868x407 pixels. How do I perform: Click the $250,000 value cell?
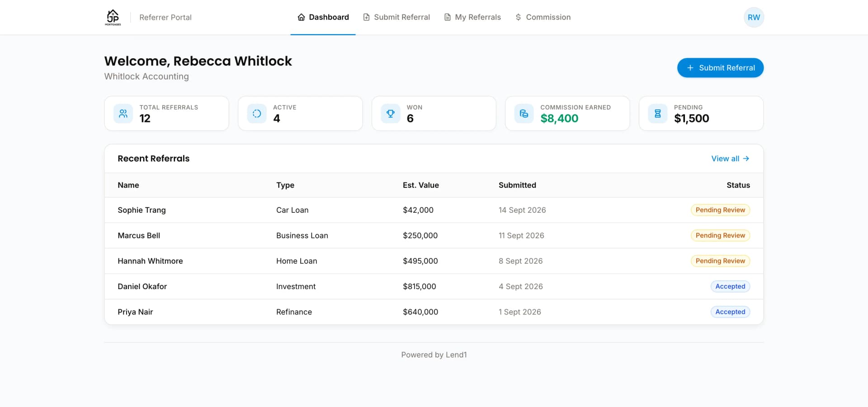click(x=420, y=235)
